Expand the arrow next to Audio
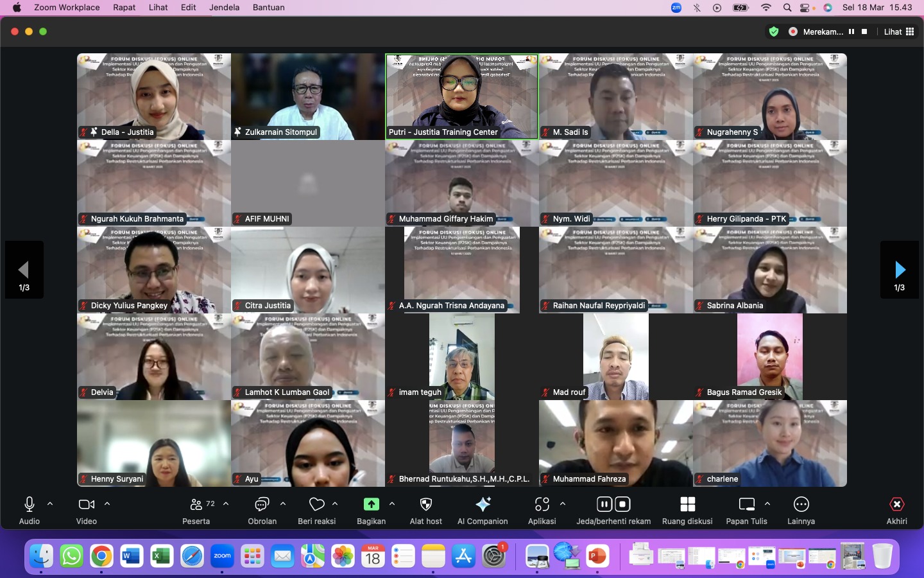This screenshot has width=924, height=578. point(50,504)
